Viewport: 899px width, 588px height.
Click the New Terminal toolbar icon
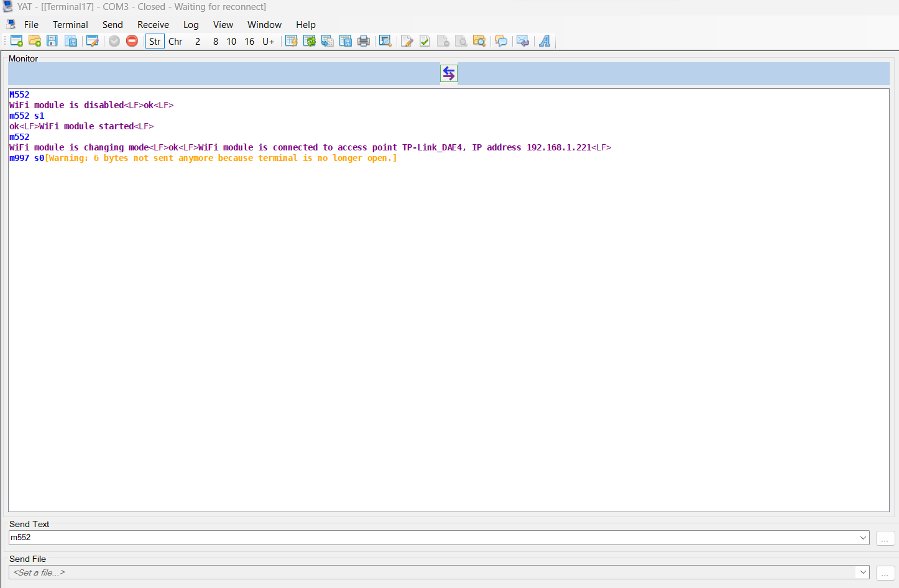17,41
